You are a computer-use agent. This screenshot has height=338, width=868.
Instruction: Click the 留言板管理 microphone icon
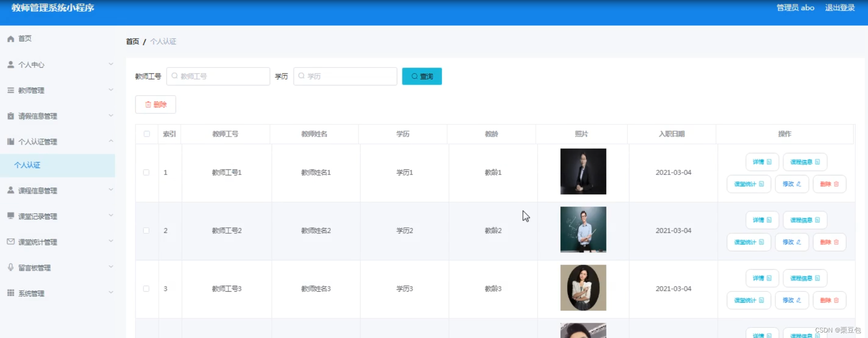point(11,267)
